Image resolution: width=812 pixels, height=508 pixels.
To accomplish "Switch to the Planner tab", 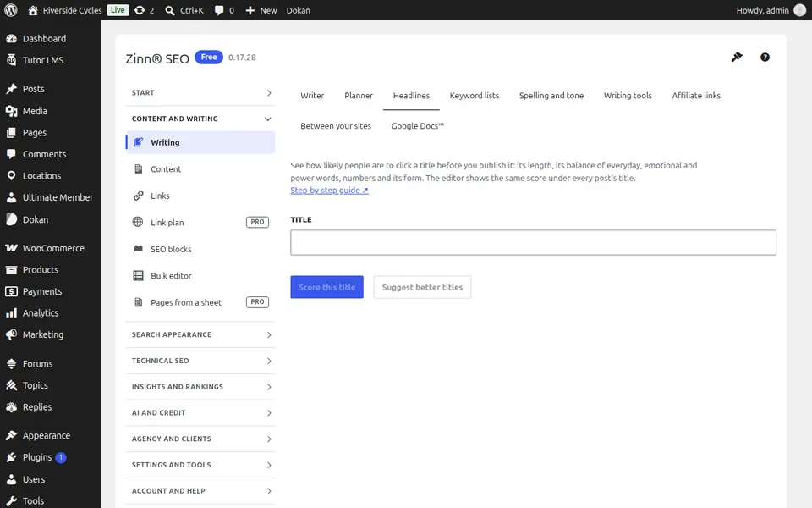I will [359, 96].
